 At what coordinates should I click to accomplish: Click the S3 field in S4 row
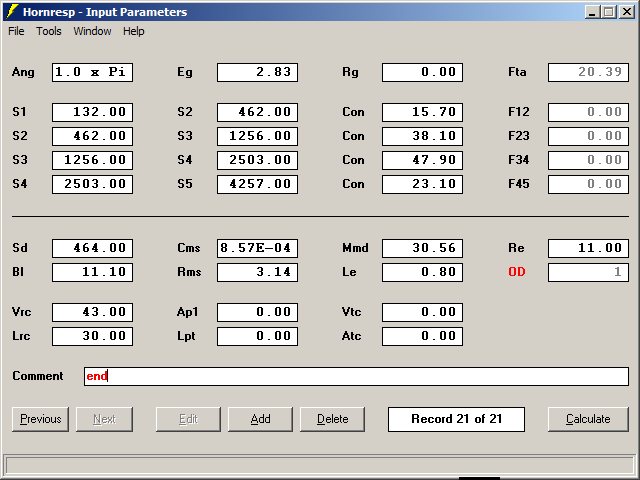click(x=92, y=160)
